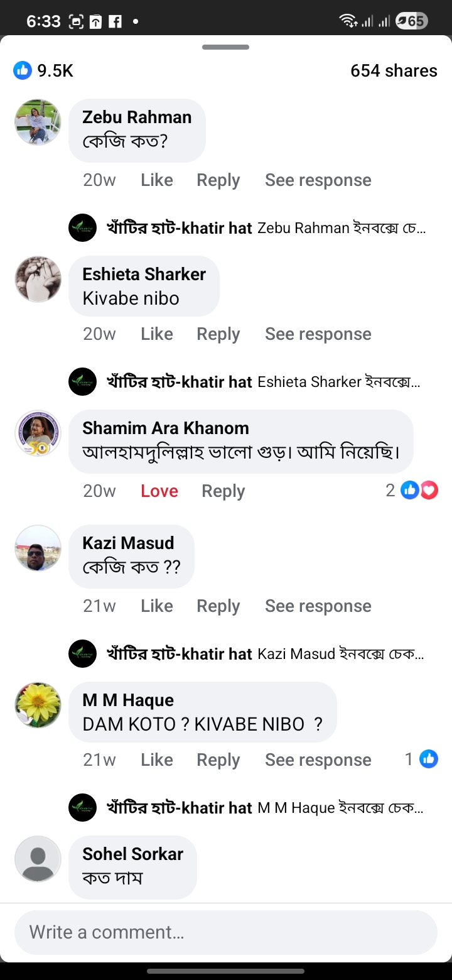
Task: Toggle the Love reaction on Shamim Ara Khanom's comment
Action: pyautogui.click(x=159, y=491)
